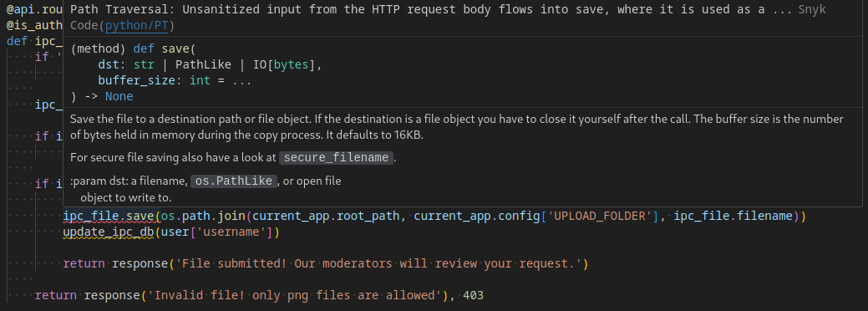The width and height of the screenshot is (868, 311).
Task: Click os.path.join in the code line
Action: click(x=203, y=216)
